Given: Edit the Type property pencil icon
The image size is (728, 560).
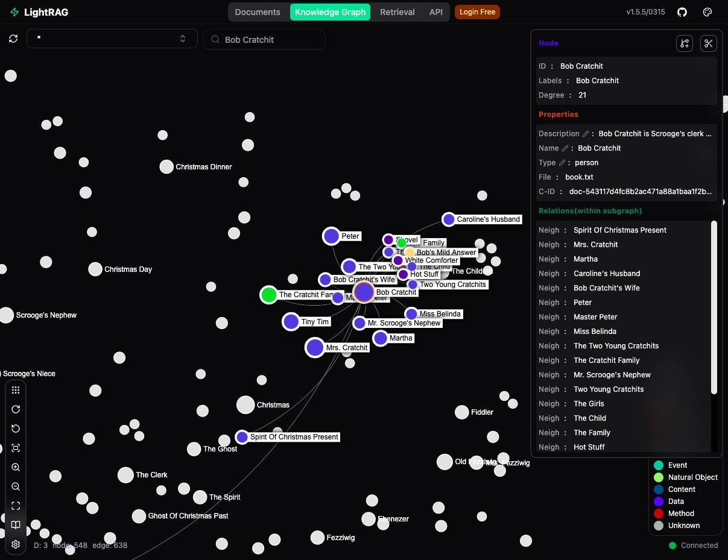Looking at the screenshot, I should 562,163.
